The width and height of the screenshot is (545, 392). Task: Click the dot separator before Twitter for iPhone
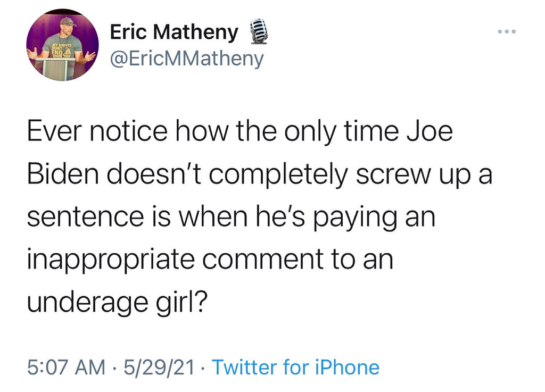(203, 367)
